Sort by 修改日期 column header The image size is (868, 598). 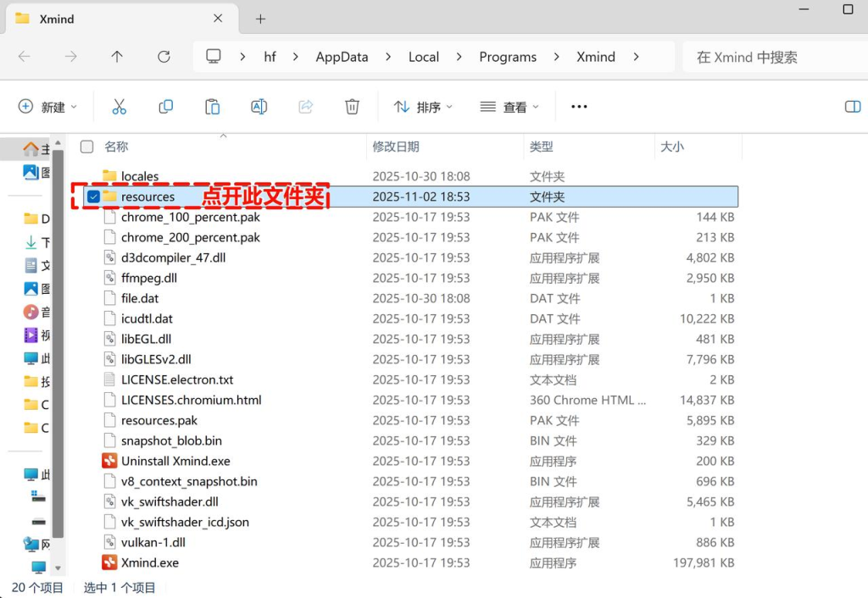tap(396, 147)
